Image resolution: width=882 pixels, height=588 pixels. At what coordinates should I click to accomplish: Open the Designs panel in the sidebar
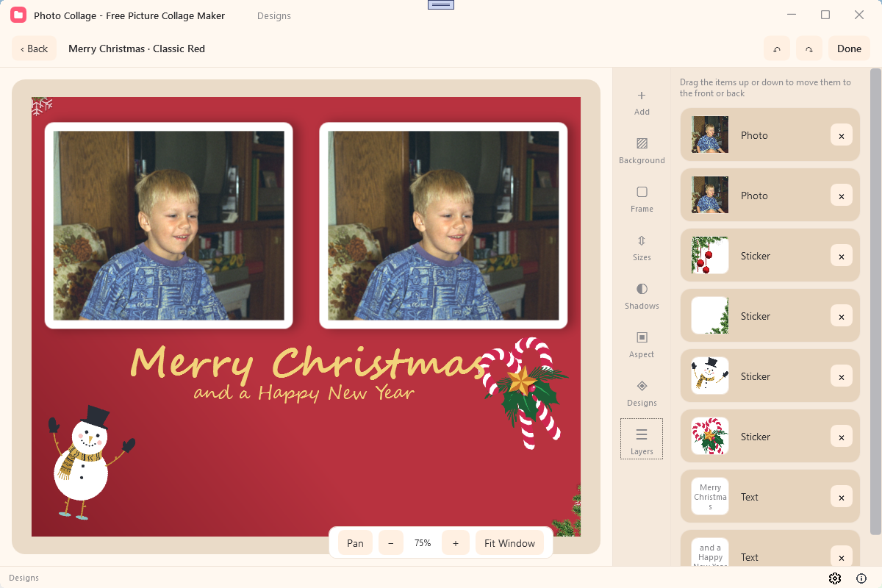[642, 394]
